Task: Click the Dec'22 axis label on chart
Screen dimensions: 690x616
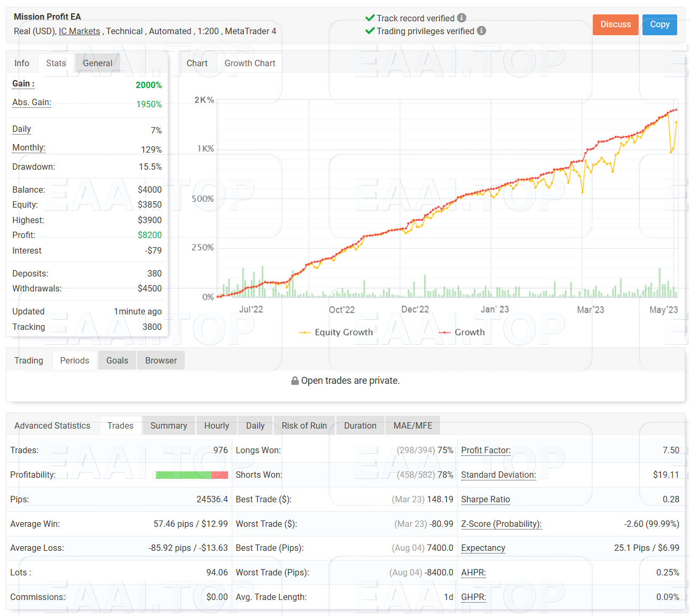Action: 415,310
